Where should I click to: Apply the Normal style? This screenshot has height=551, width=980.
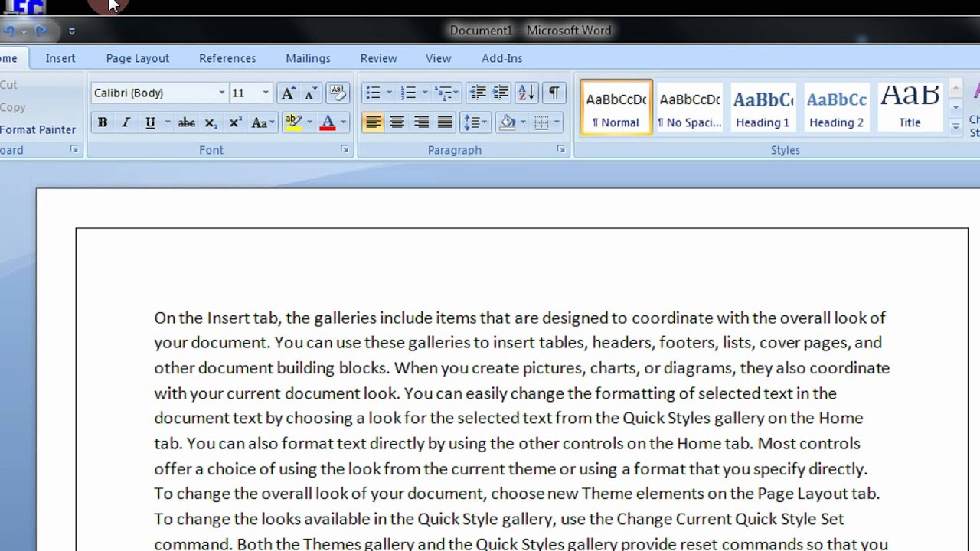[616, 108]
